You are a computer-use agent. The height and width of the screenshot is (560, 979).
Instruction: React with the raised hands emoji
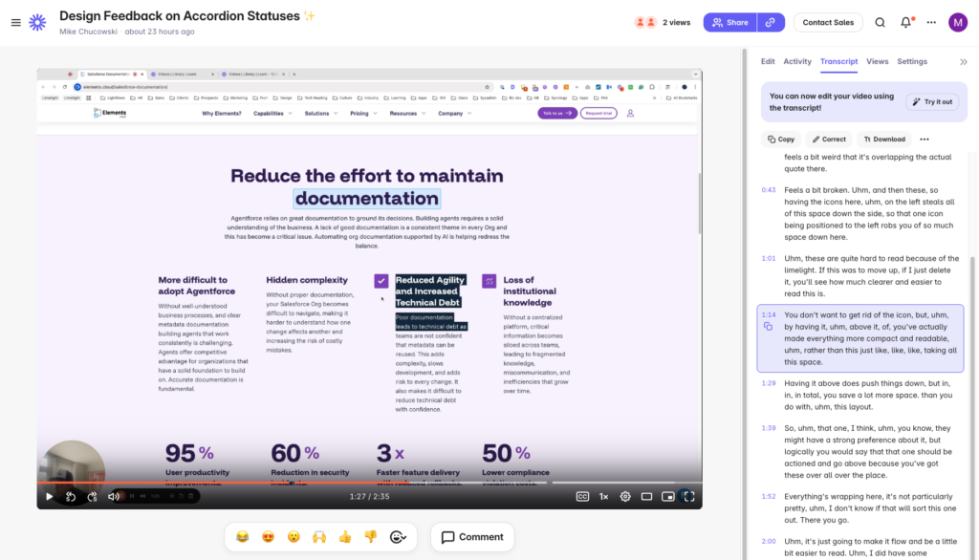pyautogui.click(x=319, y=537)
